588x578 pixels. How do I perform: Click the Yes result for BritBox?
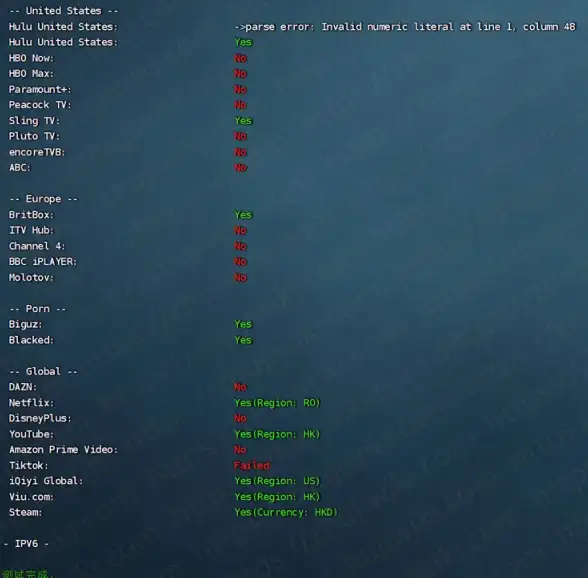[x=243, y=215]
